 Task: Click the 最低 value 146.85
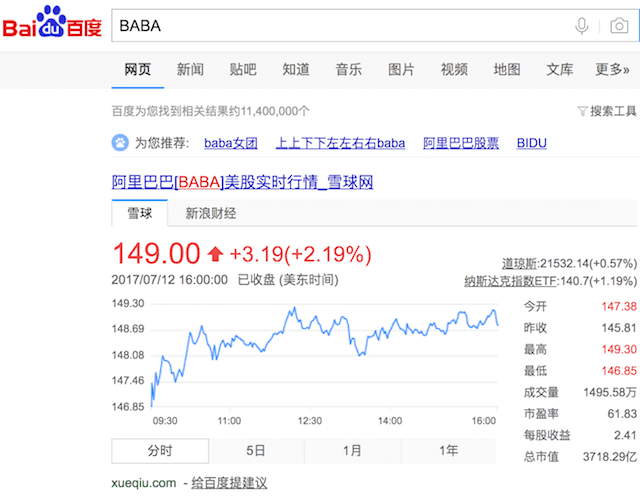[x=619, y=371]
